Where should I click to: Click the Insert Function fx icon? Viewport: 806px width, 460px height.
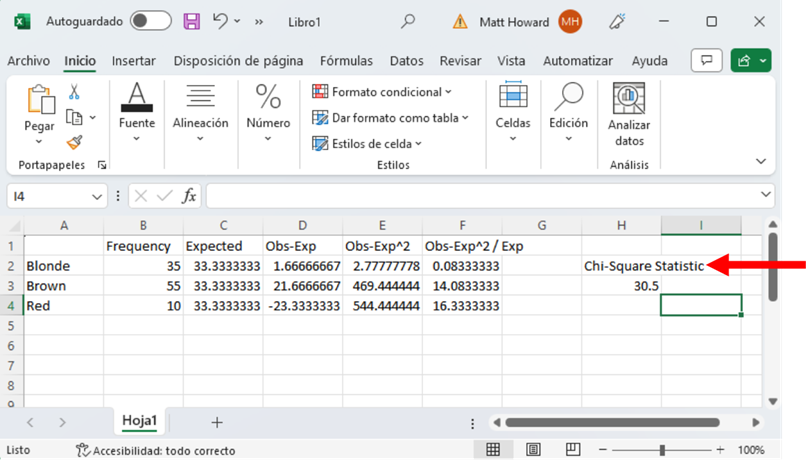pyautogui.click(x=189, y=196)
